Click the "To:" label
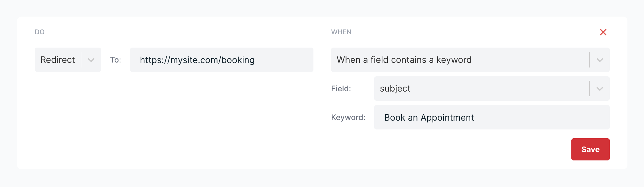The width and height of the screenshot is (644, 187). point(115,60)
